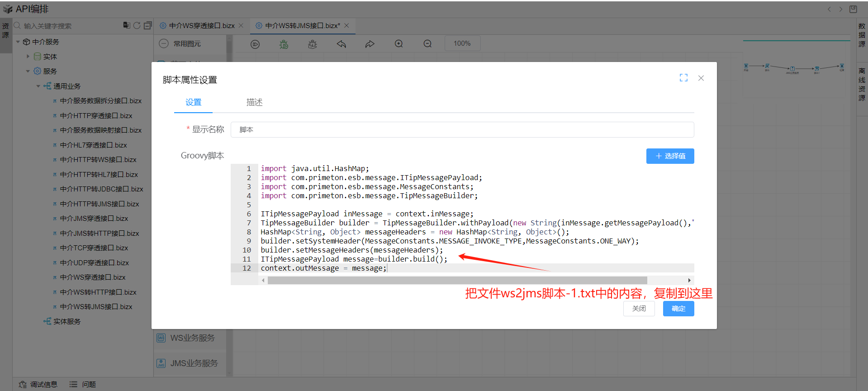Click the save icon at top right
The image size is (868, 391).
(x=853, y=9)
